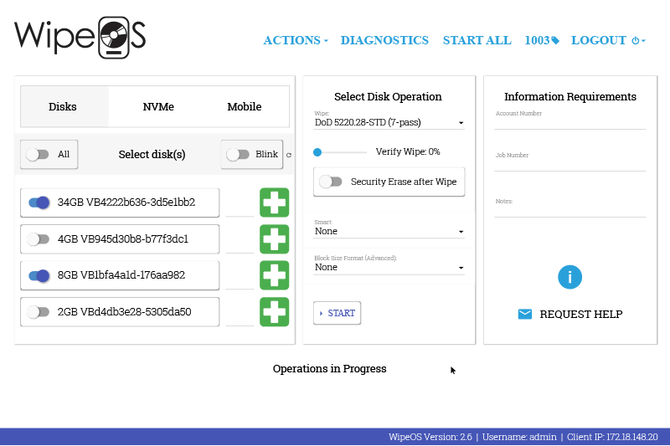Click the 34GB VB4222b636-3d5e1bb2 disk label
Viewport: 670px width, 446px height.
click(x=126, y=202)
